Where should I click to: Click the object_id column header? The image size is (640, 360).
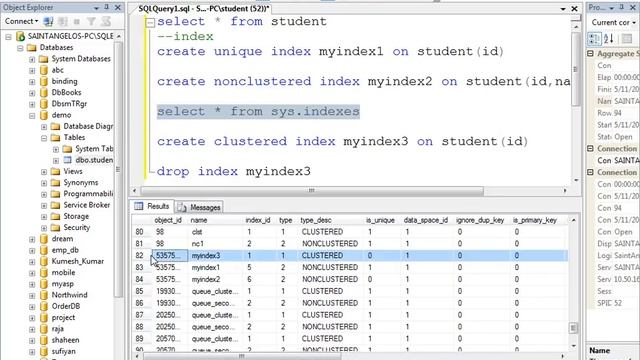pyautogui.click(x=168, y=220)
